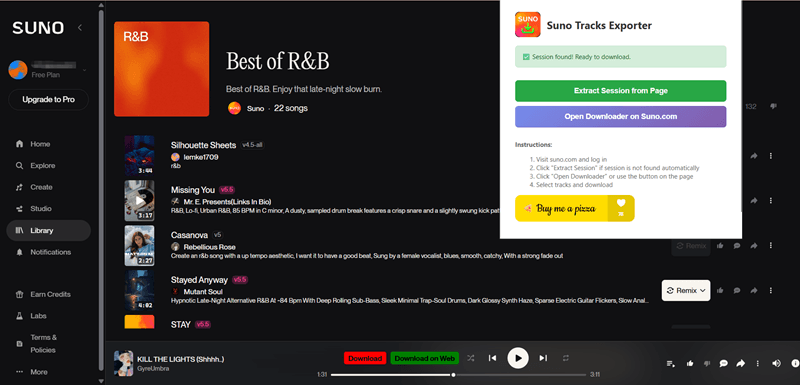Share the Silhouette Sheets track

tap(754, 156)
